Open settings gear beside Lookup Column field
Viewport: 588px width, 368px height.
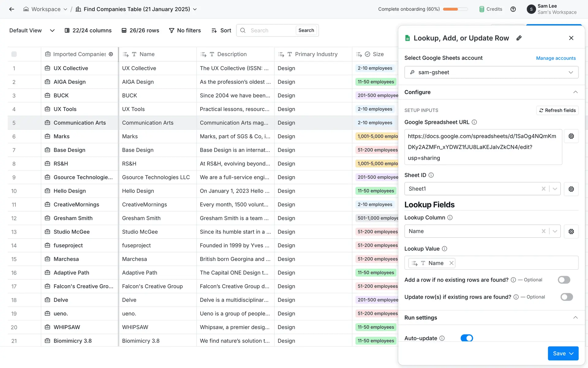point(571,232)
